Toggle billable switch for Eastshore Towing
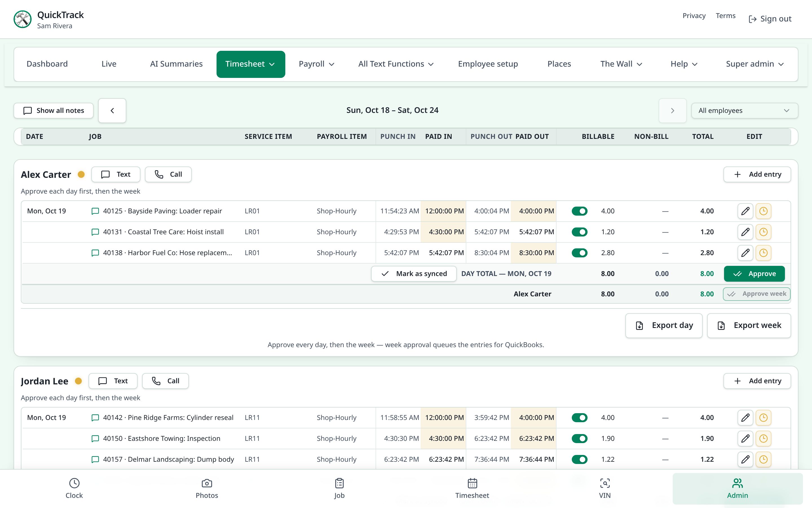The height and width of the screenshot is (508, 812). (x=579, y=439)
